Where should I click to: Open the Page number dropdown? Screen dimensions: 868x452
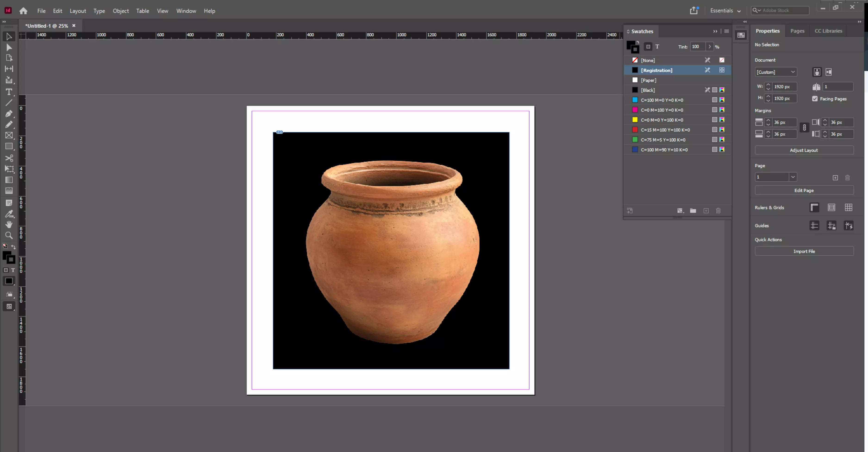(x=793, y=177)
